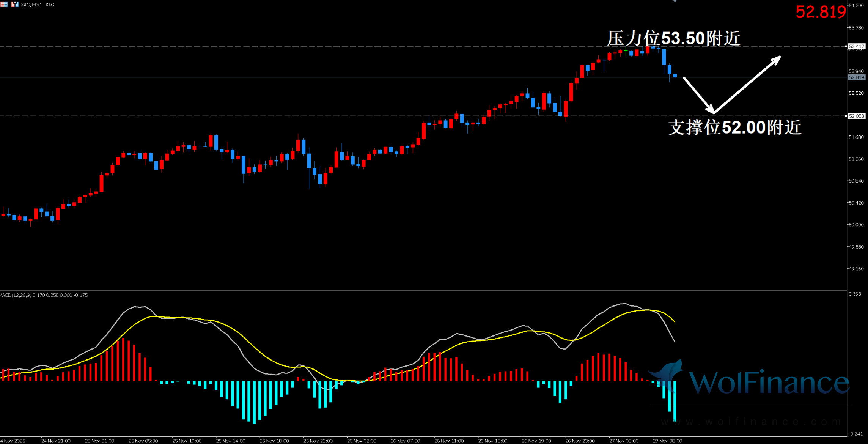Select the 压力位53.50附近 text label
This screenshot has width=868, height=444.
click(674, 38)
